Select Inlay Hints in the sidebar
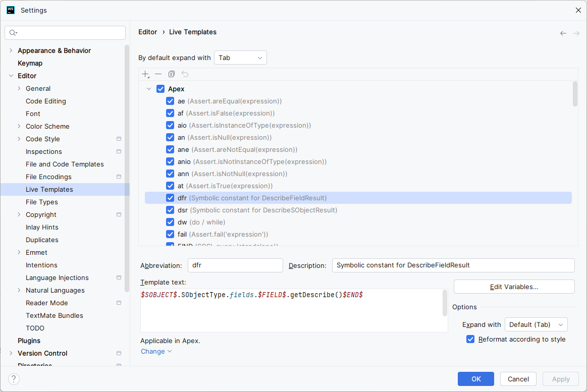Viewport: 587px width, 392px height. pos(42,227)
